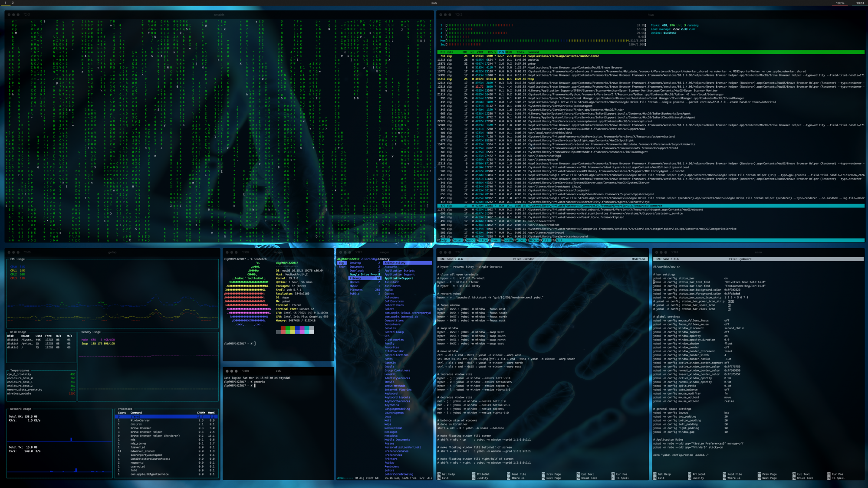Click To Spell shortcut in .skhdrc nano
Viewport: 868px width, 488px height.
tap(619, 478)
